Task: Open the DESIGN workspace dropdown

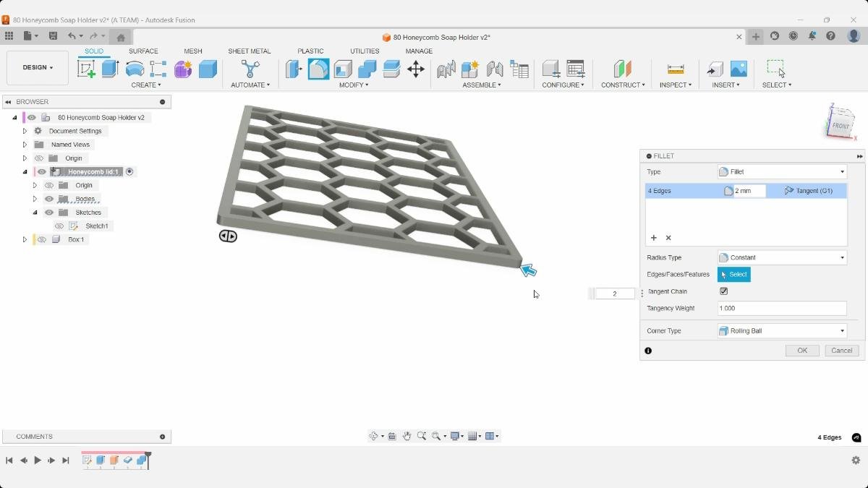Action: 38,68
